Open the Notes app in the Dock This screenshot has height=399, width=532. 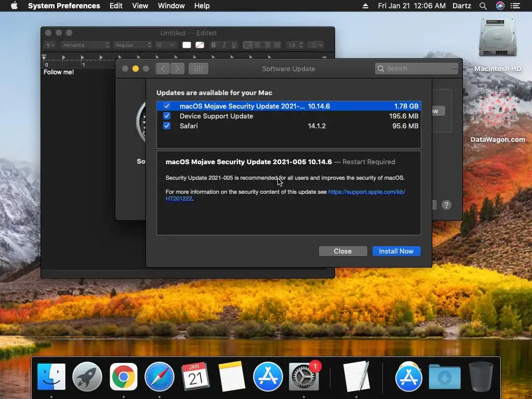click(232, 377)
